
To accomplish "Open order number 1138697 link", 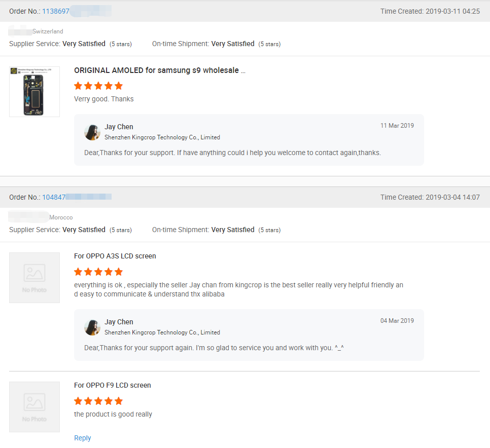I will click(56, 11).
